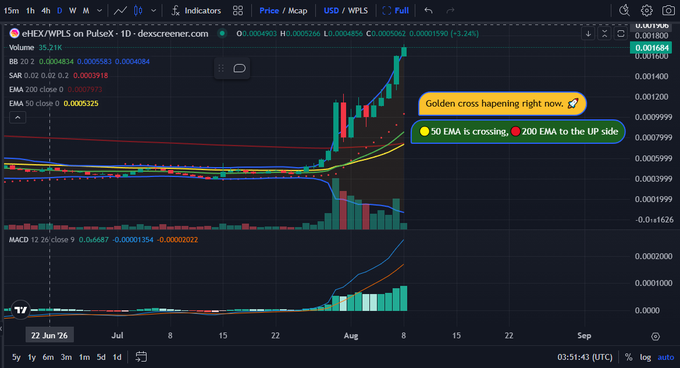Screen dimensions: 680x368
Task: Set date range to 1d
Action: [x=117, y=357]
